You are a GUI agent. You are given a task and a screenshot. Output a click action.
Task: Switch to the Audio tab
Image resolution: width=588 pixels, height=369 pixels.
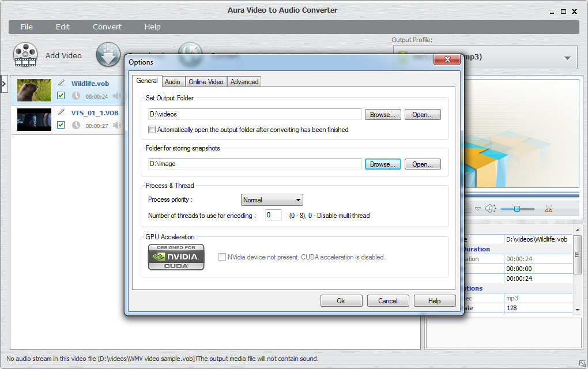click(172, 82)
